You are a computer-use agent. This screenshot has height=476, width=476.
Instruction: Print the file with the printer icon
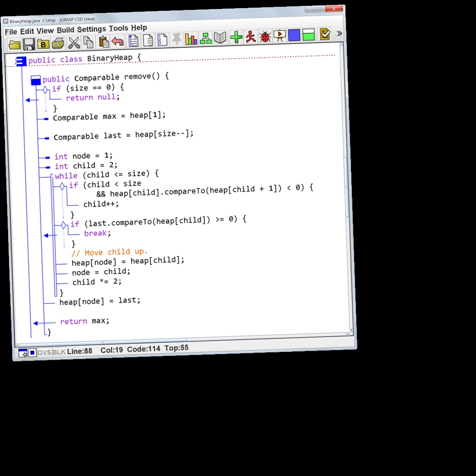tap(58, 44)
